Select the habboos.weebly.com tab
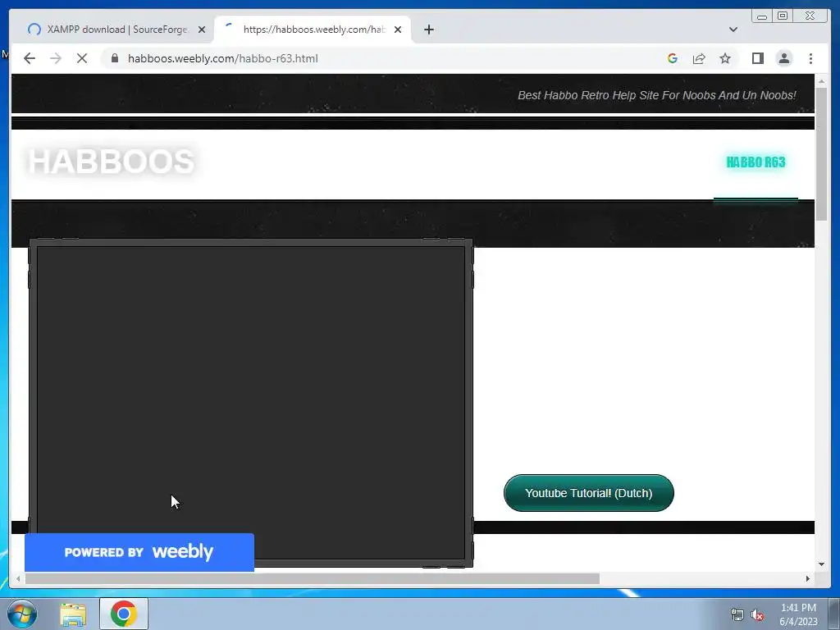This screenshot has height=630, width=840. tap(312, 30)
